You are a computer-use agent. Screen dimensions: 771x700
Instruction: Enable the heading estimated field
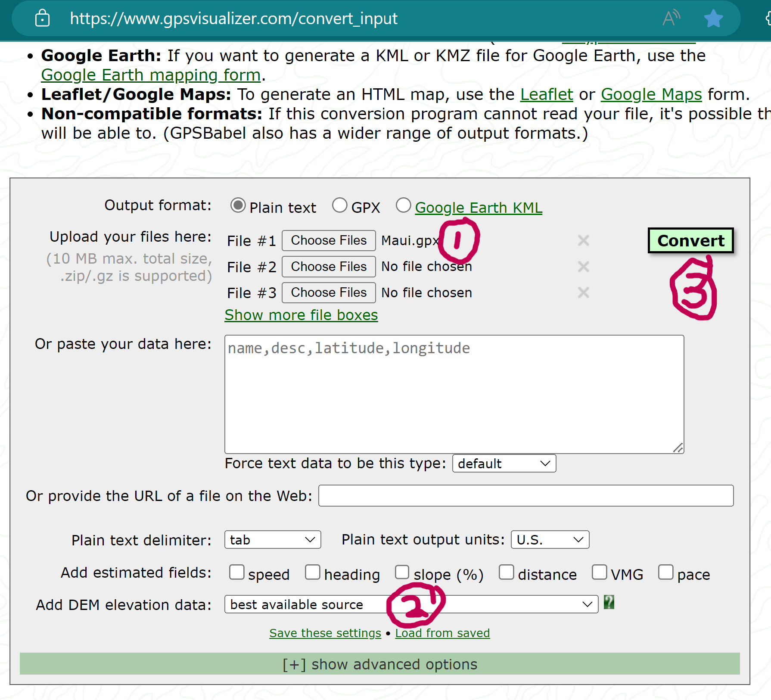[x=313, y=572]
